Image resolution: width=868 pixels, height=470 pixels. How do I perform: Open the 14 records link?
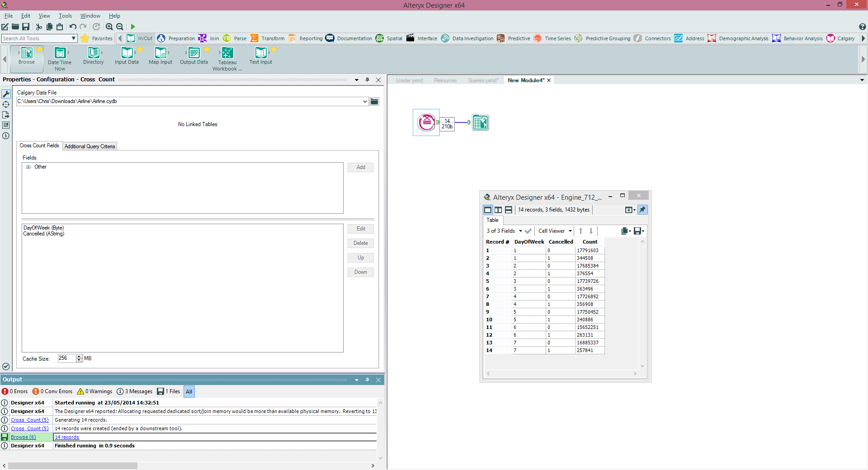67,437
